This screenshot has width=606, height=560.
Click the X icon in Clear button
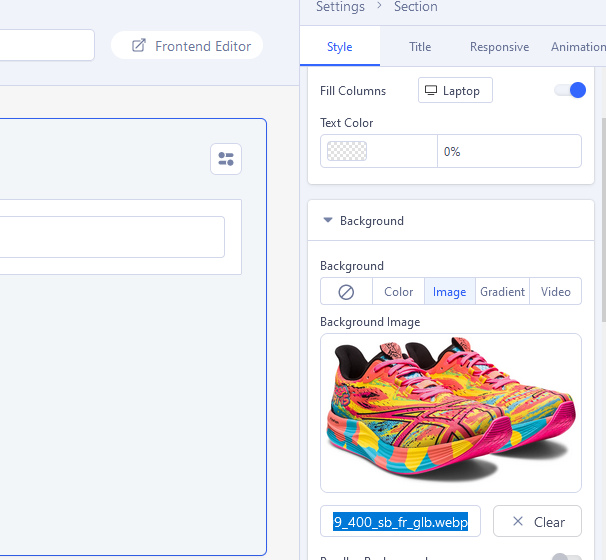pyautogui.click(x=517, y=522)
